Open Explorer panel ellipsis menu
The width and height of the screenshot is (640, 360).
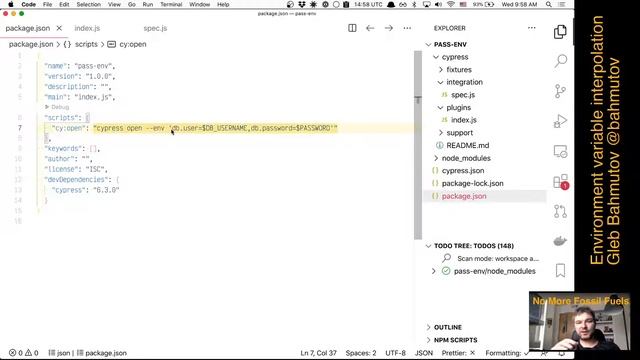click(x=531, y=28)
